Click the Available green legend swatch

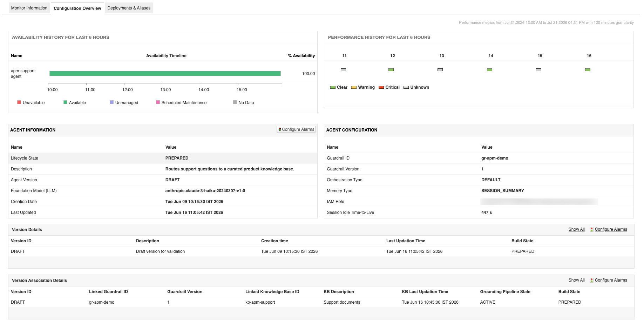(65, 102)
